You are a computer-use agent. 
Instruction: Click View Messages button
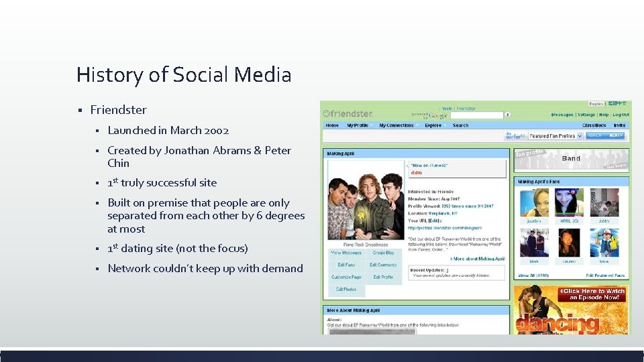pyautogui.click(x=346, y=253)
